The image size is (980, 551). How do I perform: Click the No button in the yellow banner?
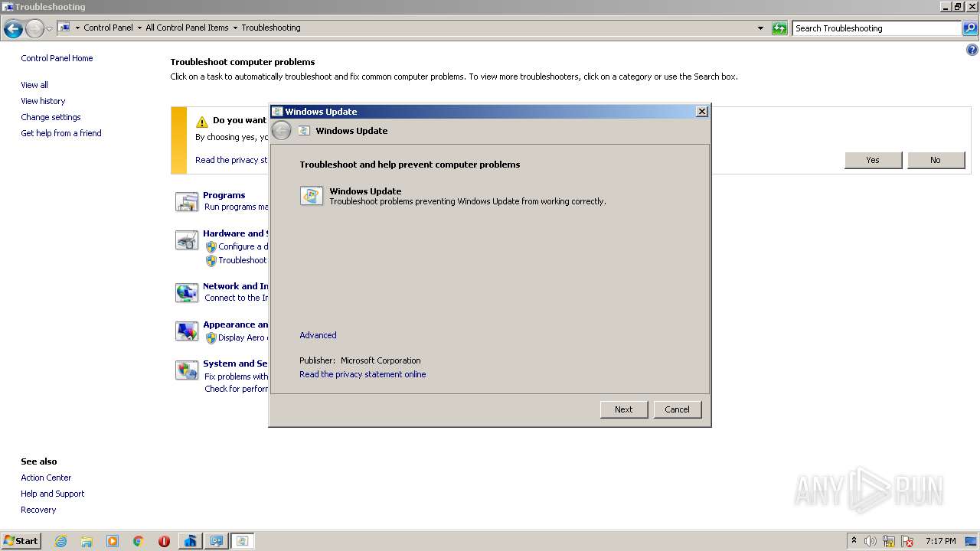coord(936,160)
